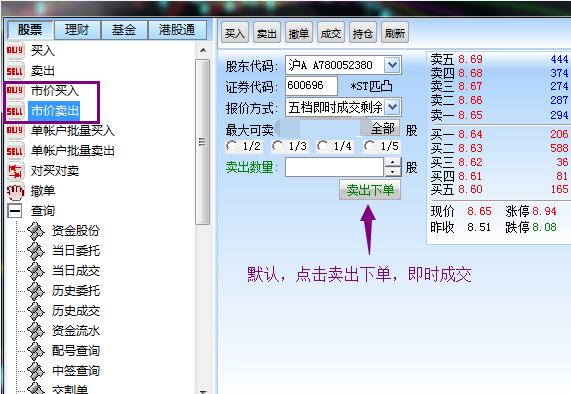The height and width of the screenshot is (394, 571).
Task: Click the left menu scrollbar thumb
Action: (x=202, y=142)
